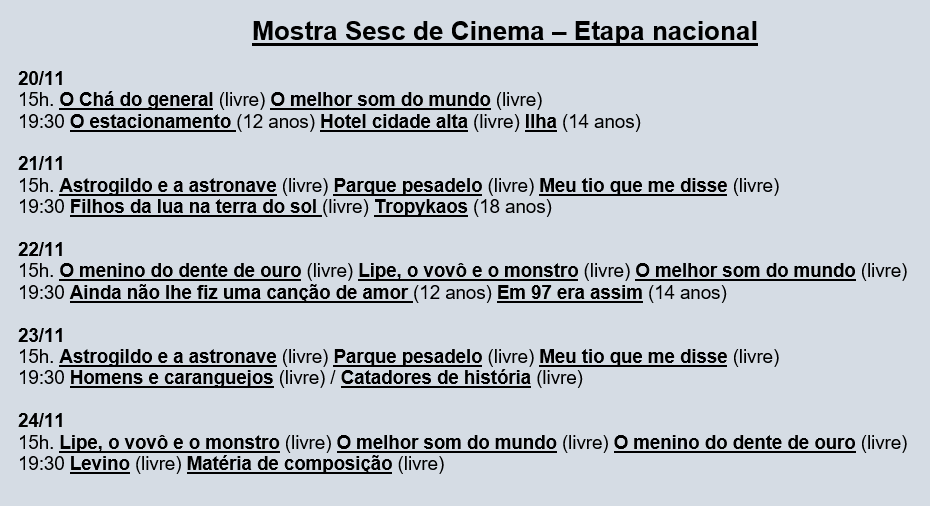Open O menino do dente de ouro under 22/11
This screenshot has width=930, height=506.
pyautogui.click(x=180, y=270)
